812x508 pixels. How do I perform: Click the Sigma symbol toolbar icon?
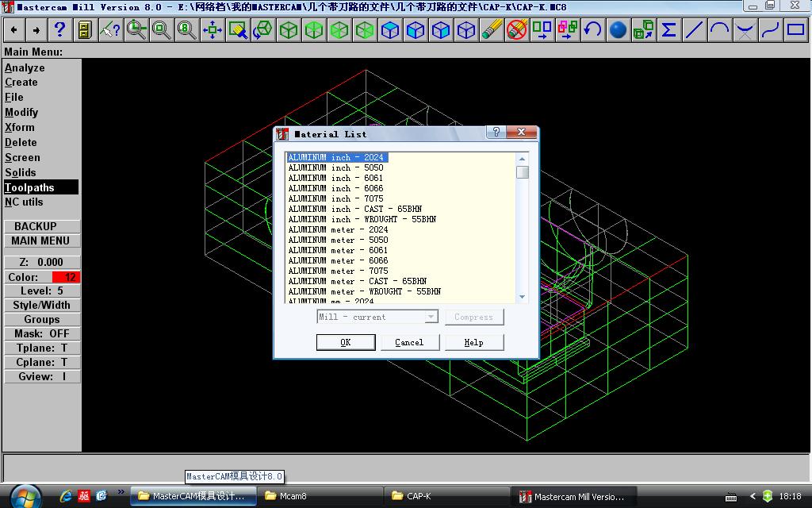(x=668, y=30)
